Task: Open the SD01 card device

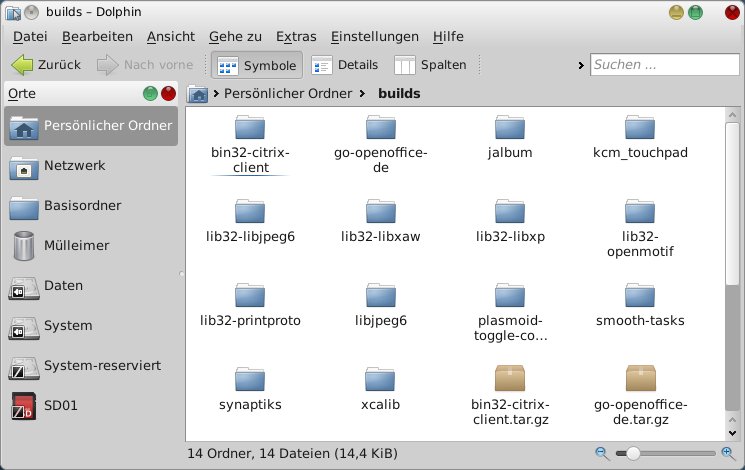Action: (x=91, y=405)
